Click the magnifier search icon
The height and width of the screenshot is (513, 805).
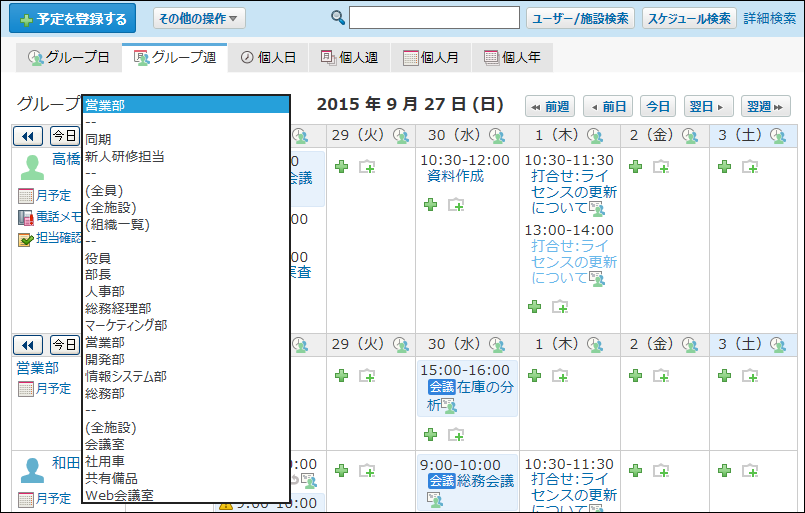(x=338, y=17)
